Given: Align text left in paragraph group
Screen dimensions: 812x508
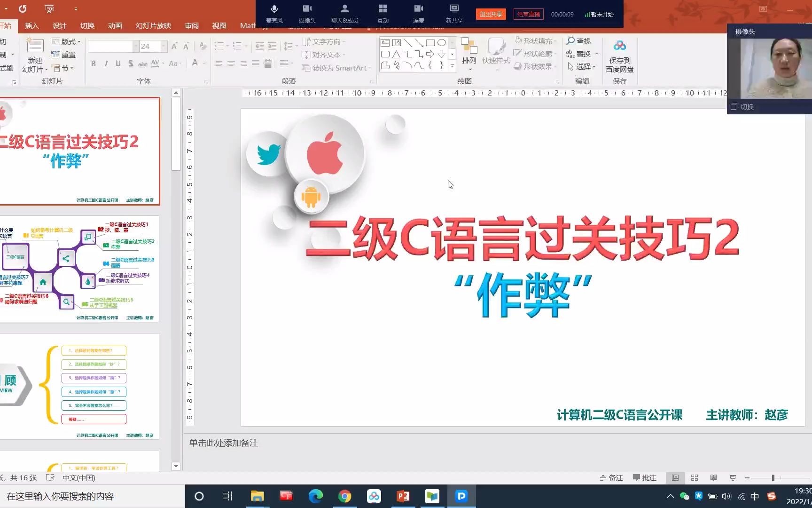Looking at the screenshot, I should tap(219, 63).
